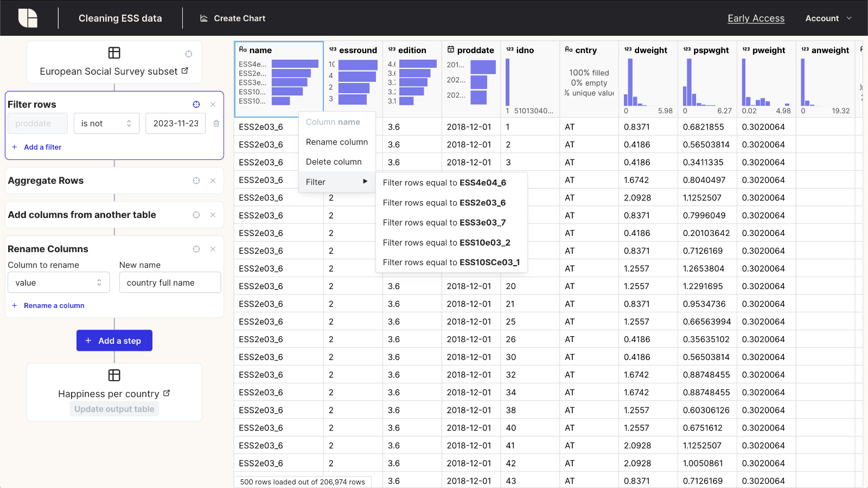Select Filter rows equal to ESS3e03_7

(x=452, y=222)
